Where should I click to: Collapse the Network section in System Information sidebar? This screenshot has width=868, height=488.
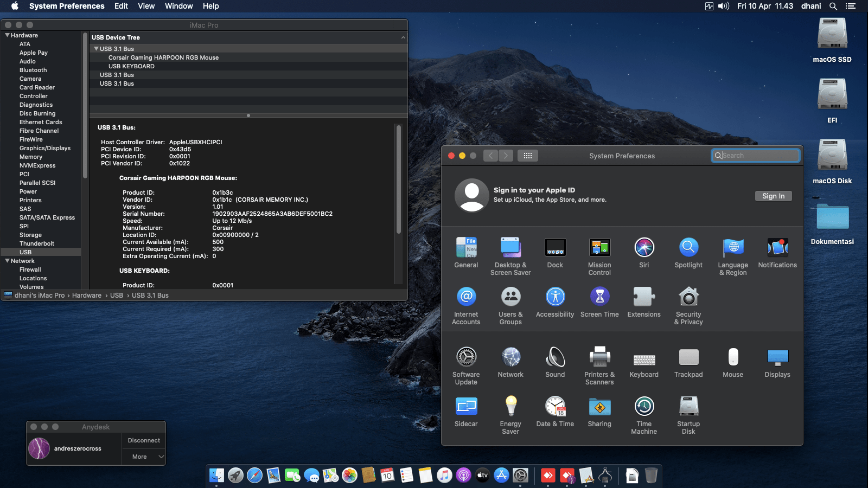click(x=7, y=261)
